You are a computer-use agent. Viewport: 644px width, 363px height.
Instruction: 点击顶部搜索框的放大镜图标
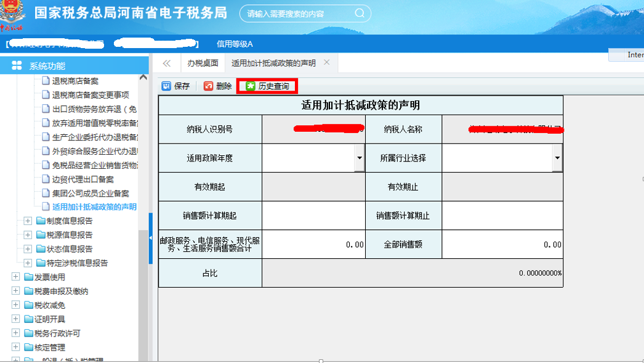tap(359, 12)
